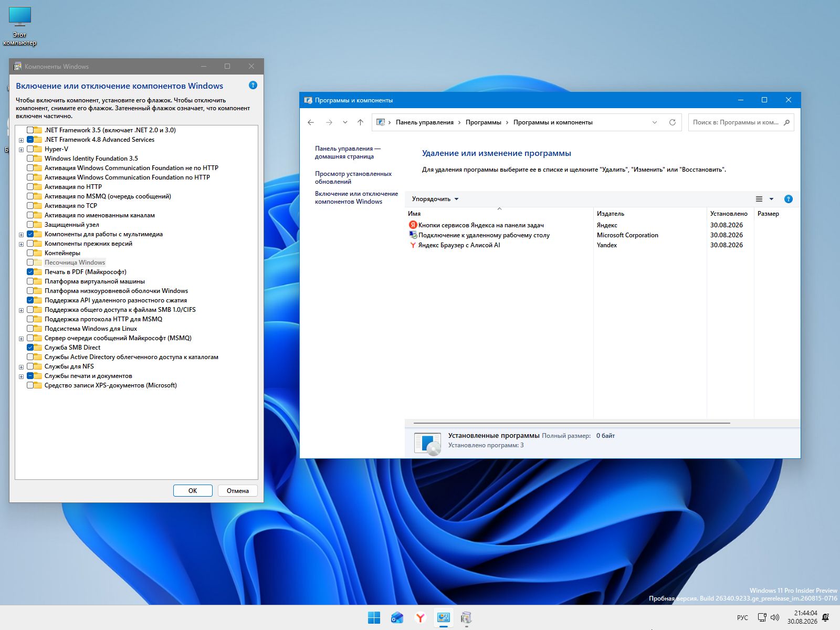Click Отмена in Компоненты Windows
This screenshot has height=630, width=840.
pyautogui.click(x=238, y=490)
